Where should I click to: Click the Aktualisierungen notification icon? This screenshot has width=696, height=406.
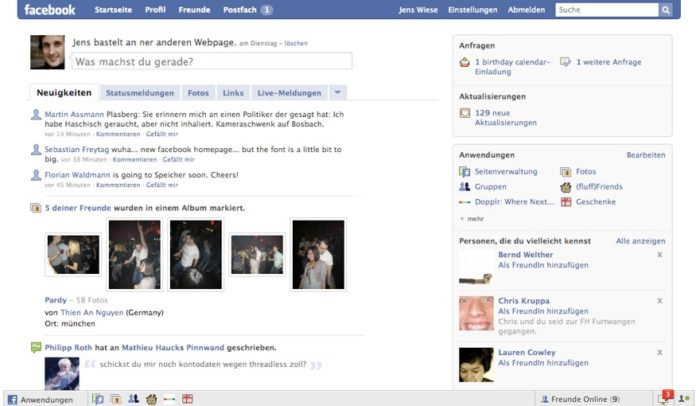(465, 113)
